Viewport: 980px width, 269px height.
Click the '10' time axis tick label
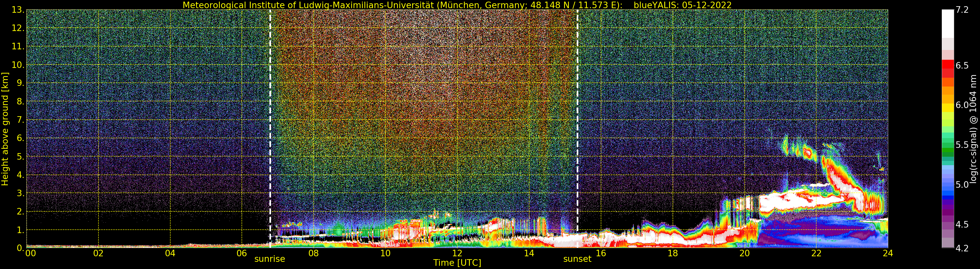[385, 253]
